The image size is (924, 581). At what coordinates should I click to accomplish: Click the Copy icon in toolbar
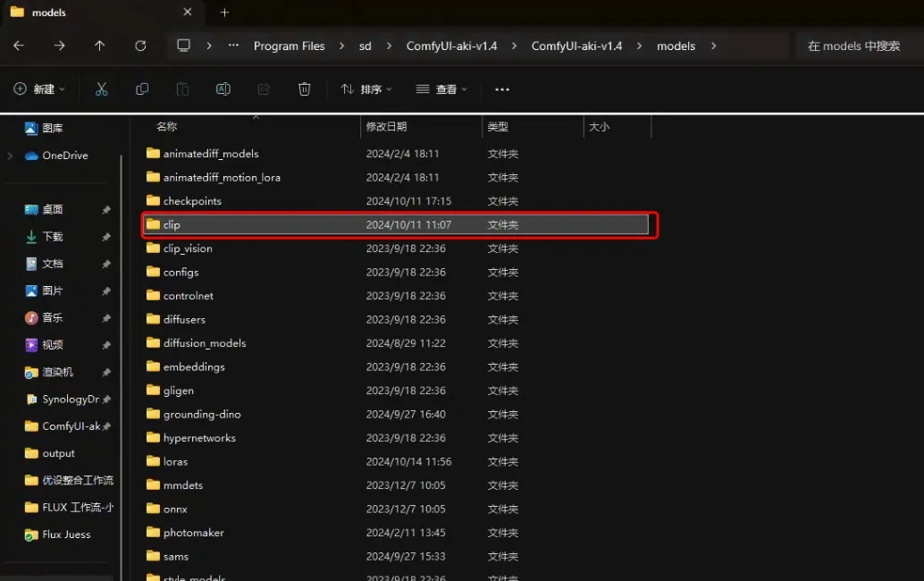pos(142,89)
